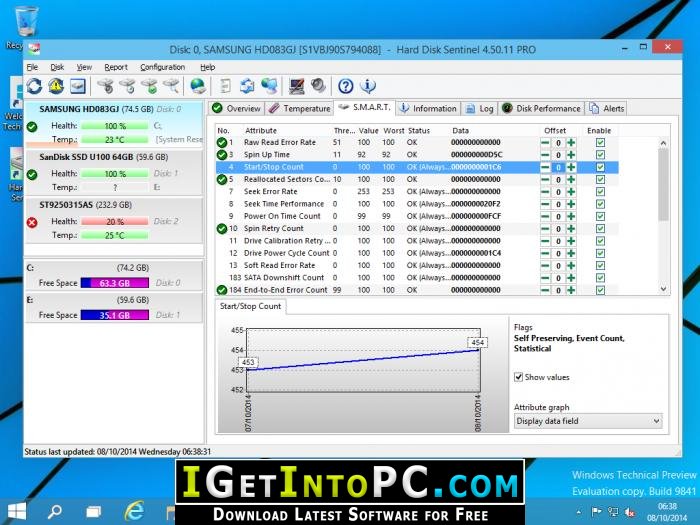Toggle Enable checkbox for Power On Time Count

[x=600, y=217]
